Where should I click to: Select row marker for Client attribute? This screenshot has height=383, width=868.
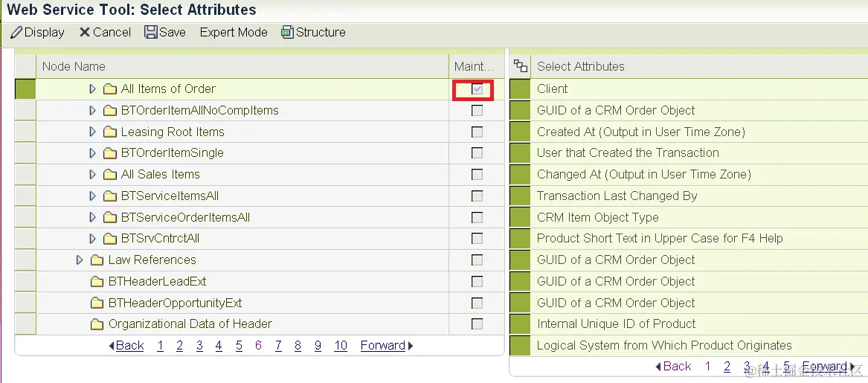tap(520, 89)
